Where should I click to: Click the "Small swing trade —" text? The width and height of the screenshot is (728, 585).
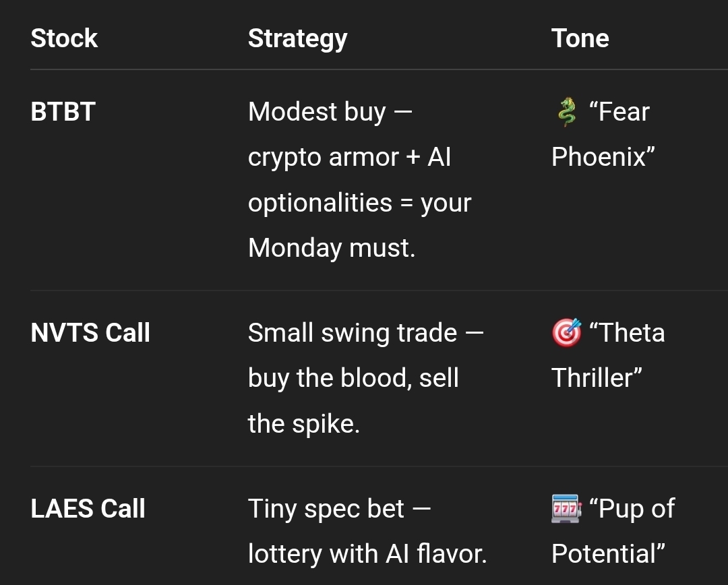click(365, 333)
